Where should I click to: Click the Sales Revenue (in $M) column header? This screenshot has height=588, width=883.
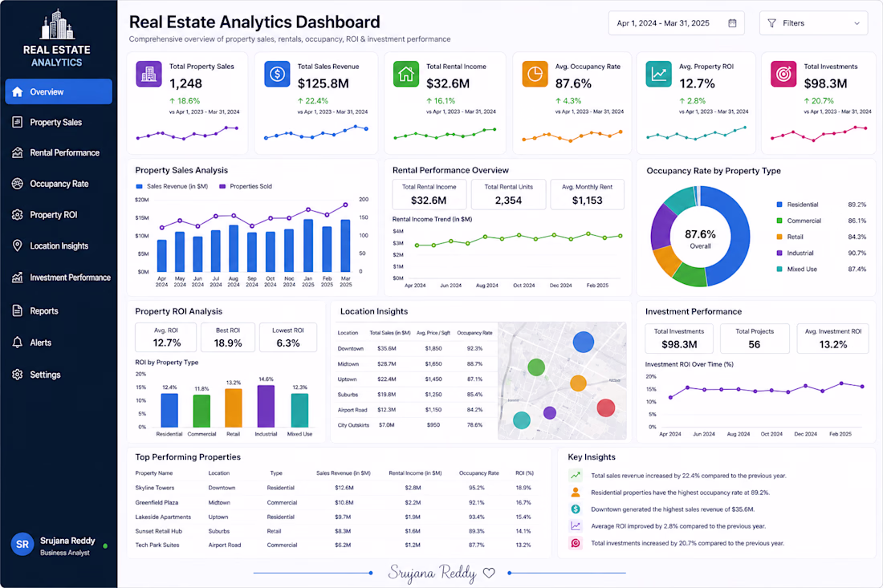[344, 473]
